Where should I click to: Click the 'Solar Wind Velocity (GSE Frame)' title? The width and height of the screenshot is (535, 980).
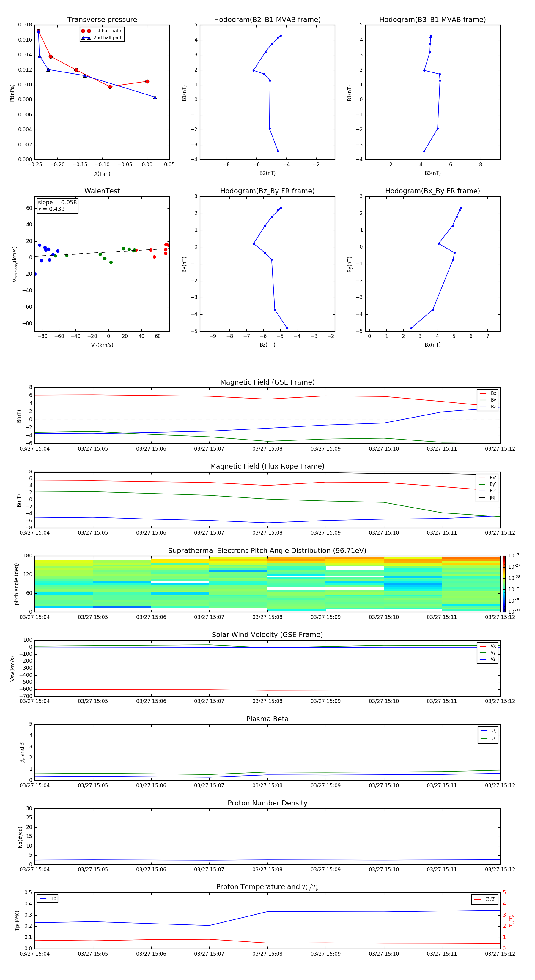tap(267, 635)
